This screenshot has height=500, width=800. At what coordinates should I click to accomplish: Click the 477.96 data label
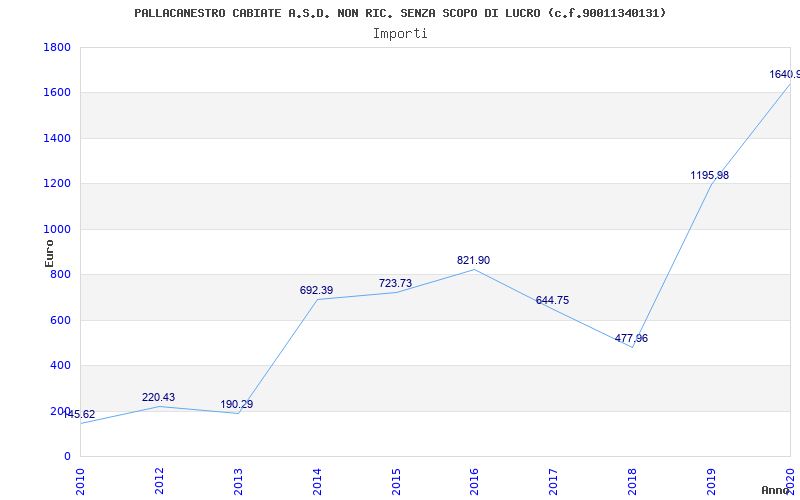point(631,338)
